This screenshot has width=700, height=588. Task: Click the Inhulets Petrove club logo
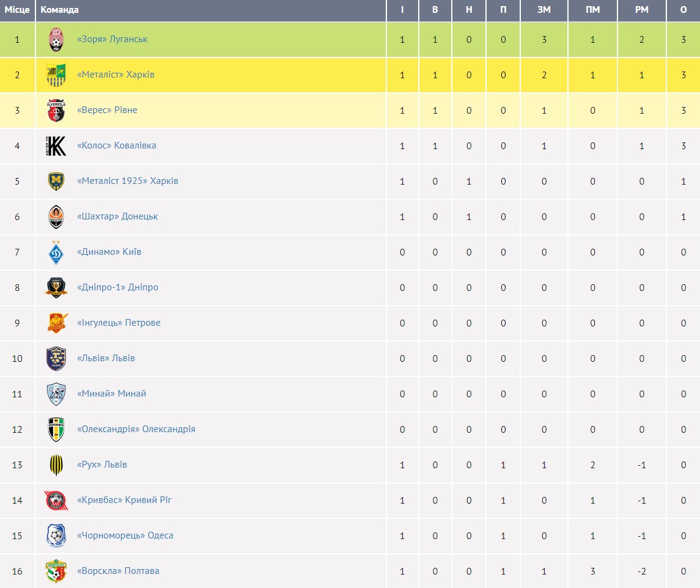coord(56,323)
